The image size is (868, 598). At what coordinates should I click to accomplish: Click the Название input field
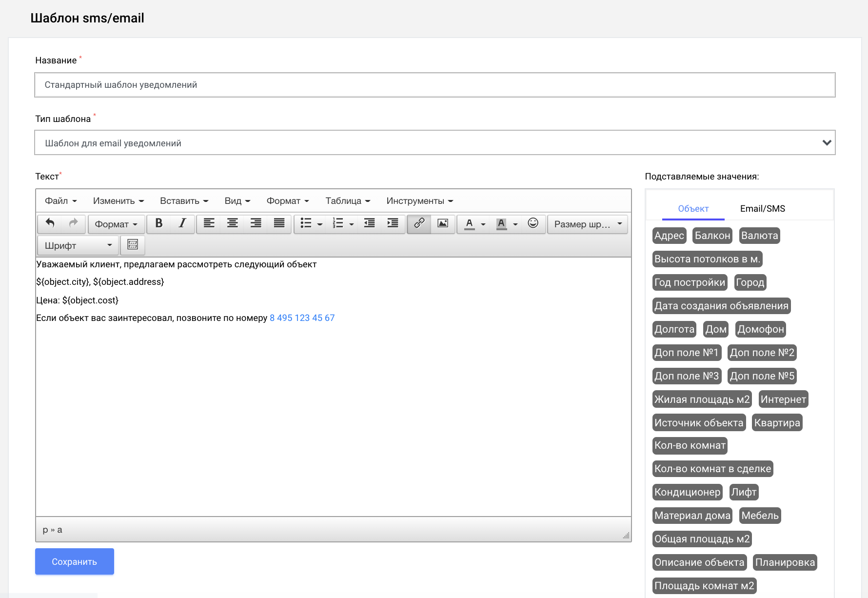pos(434,85)
